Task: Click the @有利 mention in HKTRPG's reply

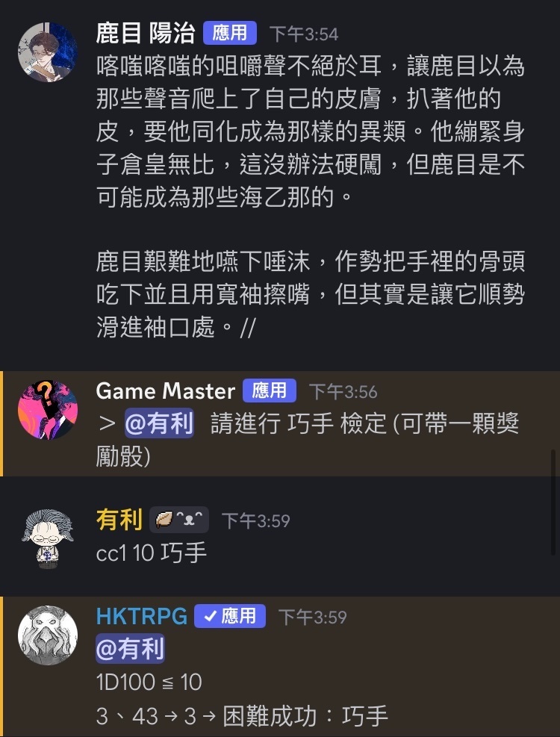Action: [130, 649]
